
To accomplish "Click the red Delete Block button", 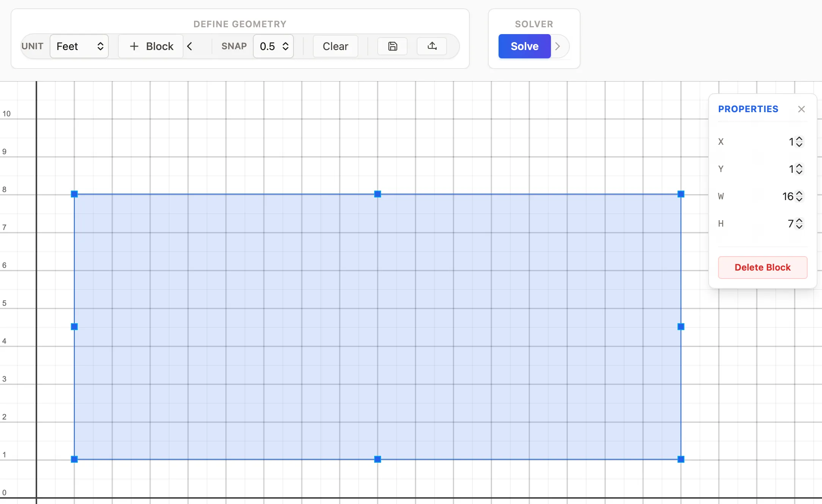I will coord(762,268).
